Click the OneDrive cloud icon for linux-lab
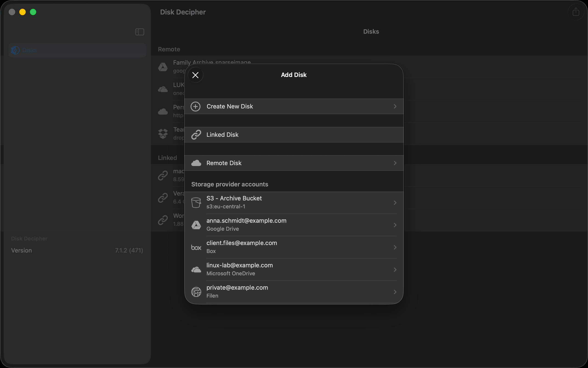This screenshot has width=588, height=368. tap(196, 270)
